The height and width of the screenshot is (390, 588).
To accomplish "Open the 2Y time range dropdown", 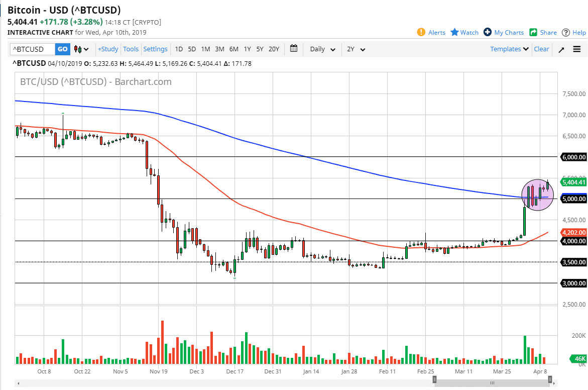I will (355, 49).
